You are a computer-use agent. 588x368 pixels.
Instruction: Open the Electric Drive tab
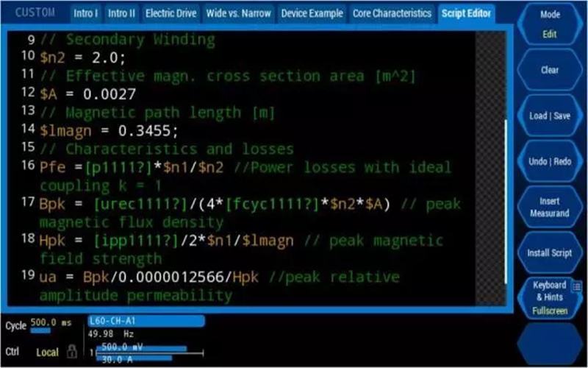pos(171,13)
